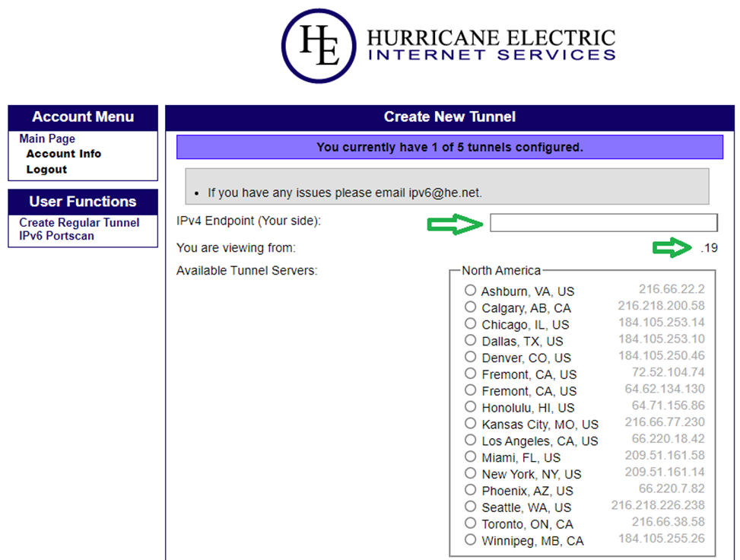Click the Logout link
Screen dimensions: 740x560
click(46, 169)
